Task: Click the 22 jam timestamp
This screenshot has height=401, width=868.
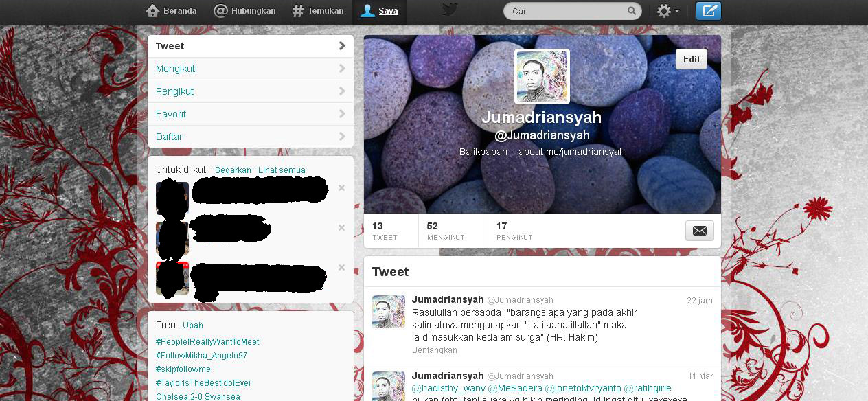Action: click(700, 301)
